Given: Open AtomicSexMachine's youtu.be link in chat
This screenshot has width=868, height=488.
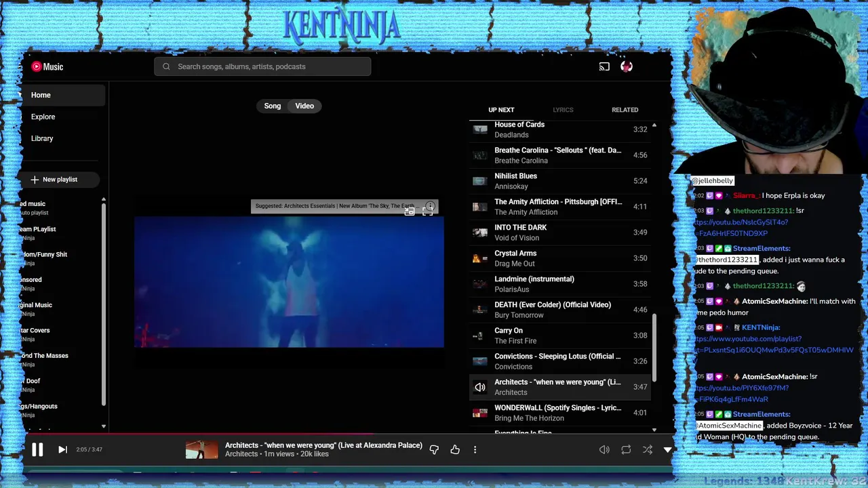Looking at the screenshot, I should coord(741,394).
